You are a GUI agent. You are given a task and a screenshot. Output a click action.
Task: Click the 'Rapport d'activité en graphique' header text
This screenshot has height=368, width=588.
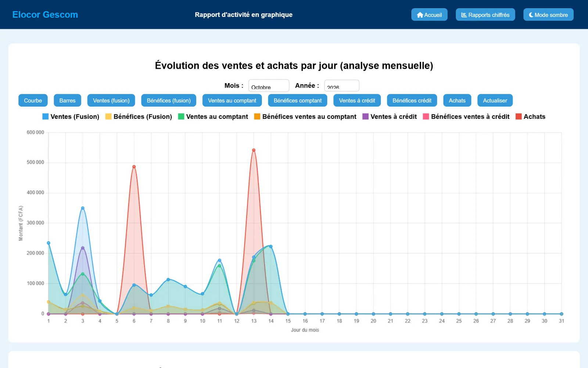tap(244, 15)
